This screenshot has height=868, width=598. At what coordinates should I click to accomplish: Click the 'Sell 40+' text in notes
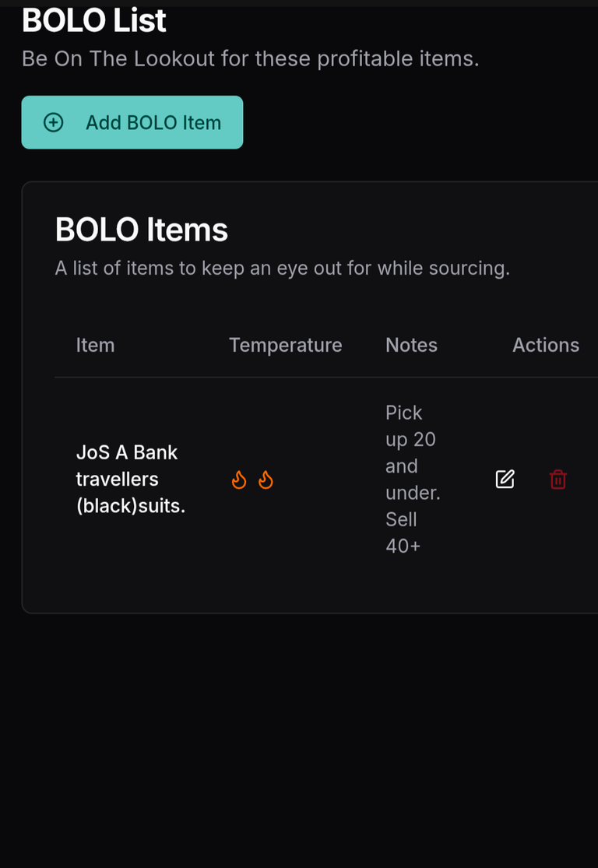pyautogui.click(x=403, y=532)
